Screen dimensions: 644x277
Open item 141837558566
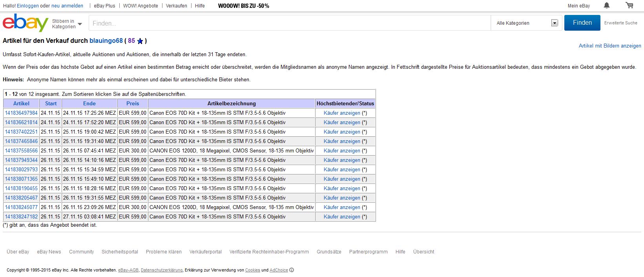click(x=21, y=150)
